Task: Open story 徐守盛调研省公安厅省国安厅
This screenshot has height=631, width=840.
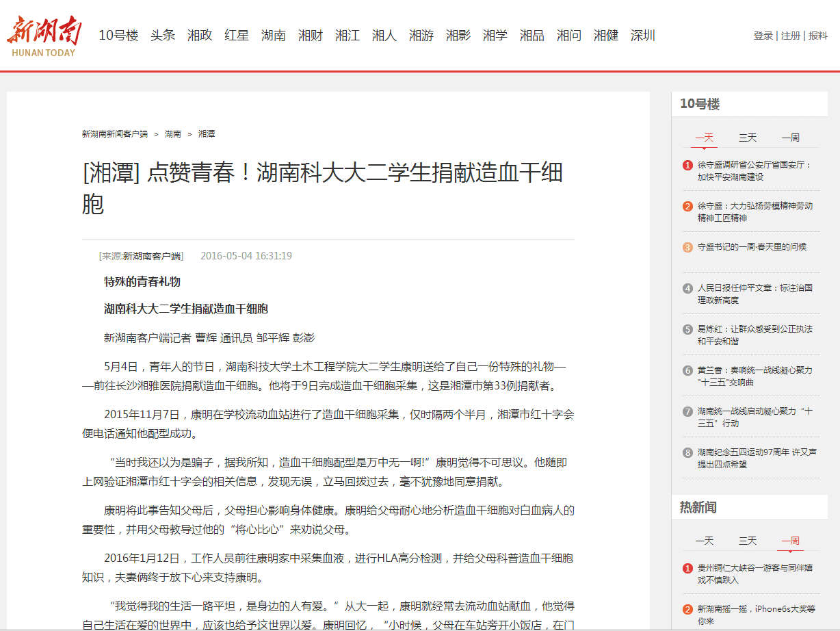Action: click(x=754, y=170)
